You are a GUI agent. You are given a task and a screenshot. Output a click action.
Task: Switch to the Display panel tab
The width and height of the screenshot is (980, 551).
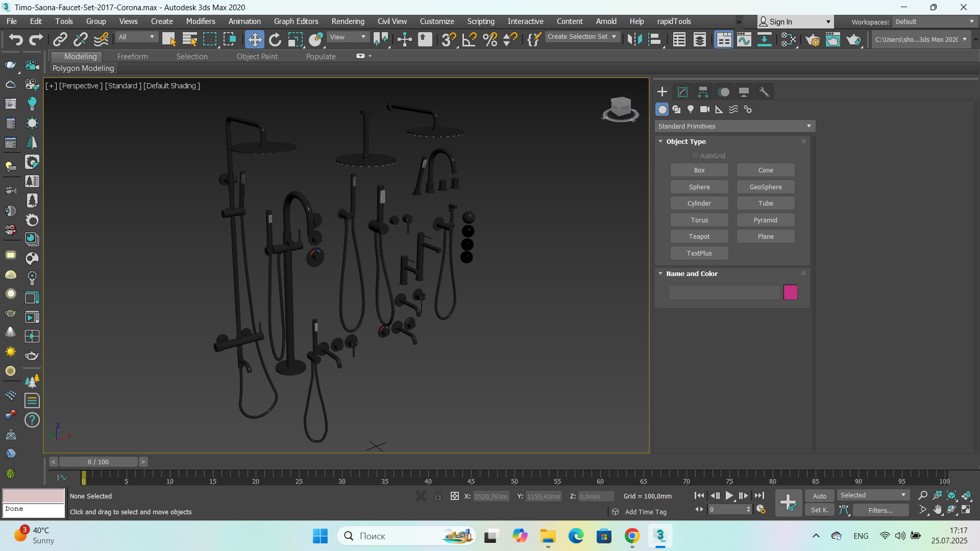744,92
